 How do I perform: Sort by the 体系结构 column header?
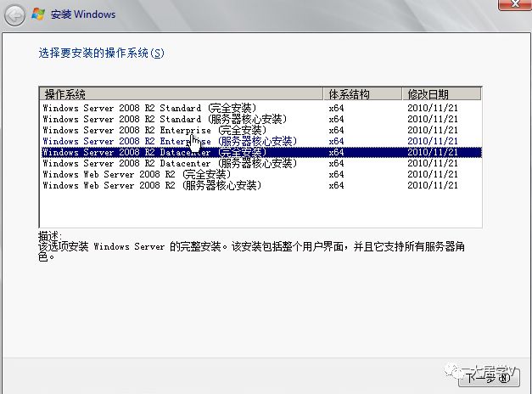click(x=362, y=93)
